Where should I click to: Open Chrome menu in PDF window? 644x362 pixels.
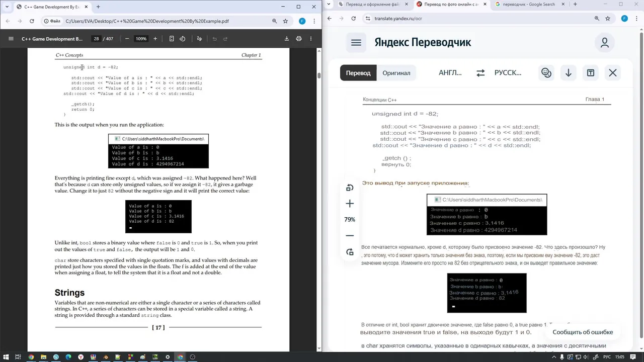click(x=313, y=21)
